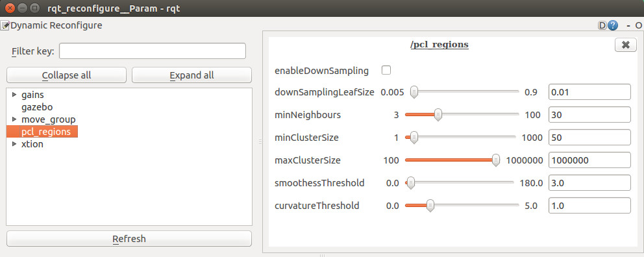The height and width of the screenshot is (257, 644).
Task: Close the /pcl_regions panel with X
Action: (626, 45)
